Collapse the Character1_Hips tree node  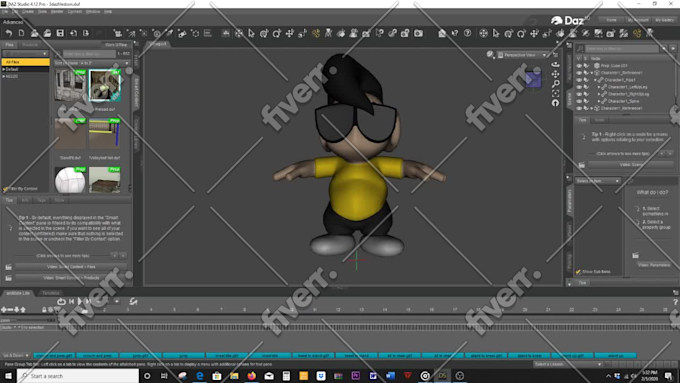tap(595, 80)
